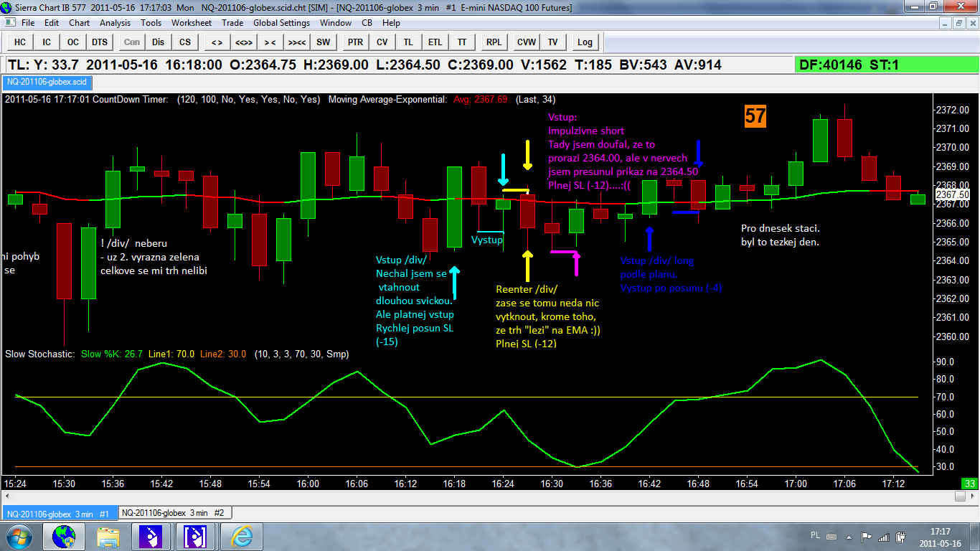Screen dimensions: 980x551
Task: Click the HC toolbar button
Action: click(20, 42)
